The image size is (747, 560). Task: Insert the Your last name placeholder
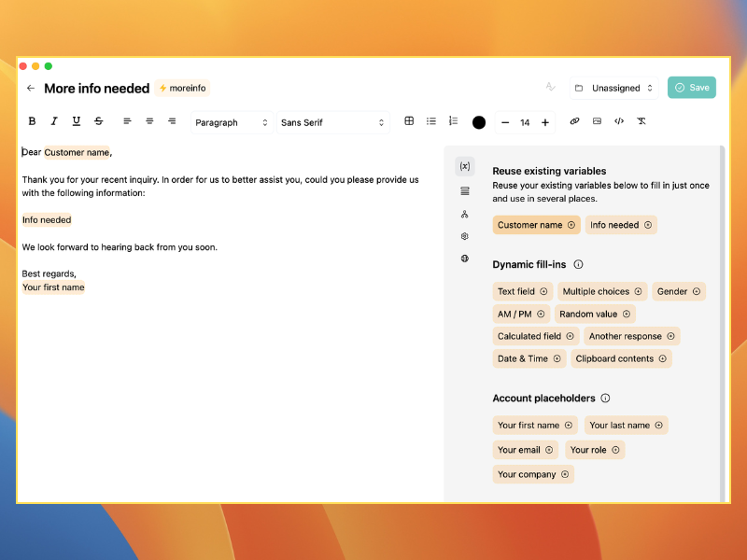[x=626, y=426]
